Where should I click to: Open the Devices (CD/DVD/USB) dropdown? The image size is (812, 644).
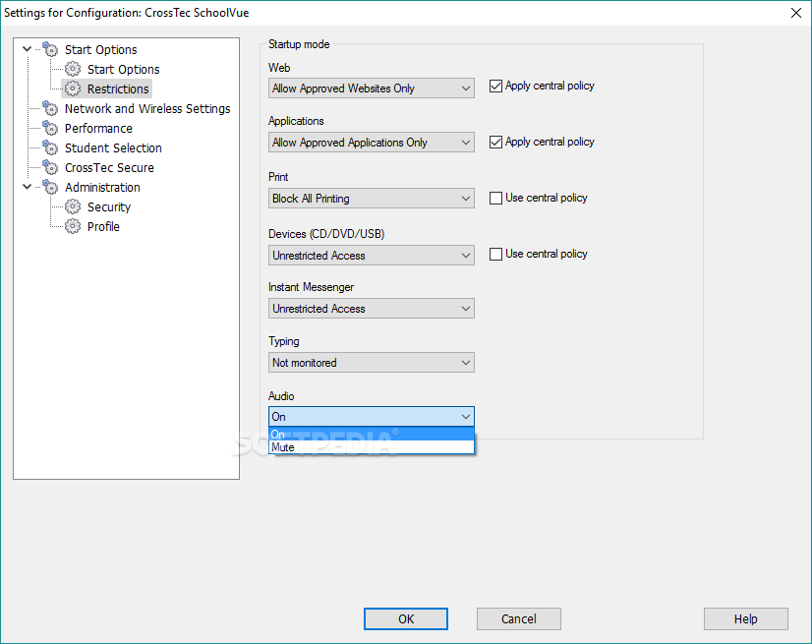[372, 255]
